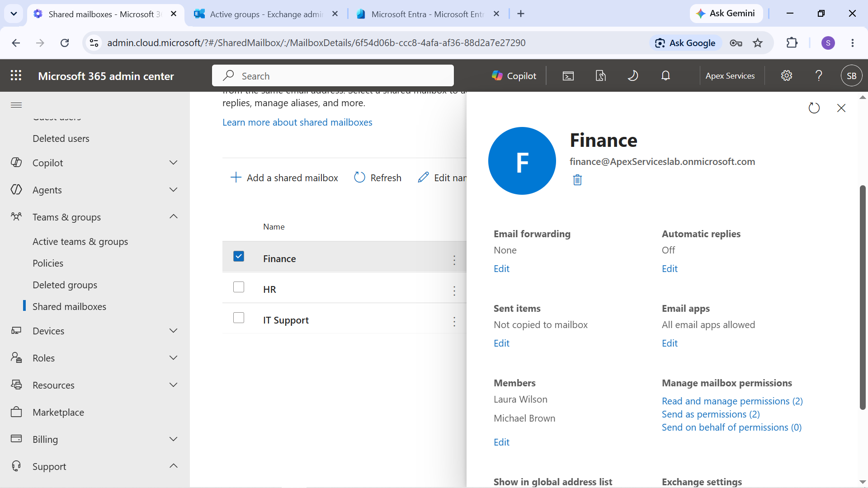Expand the Billing nav section
Viewport: 868px width, 488px height.
173,439
